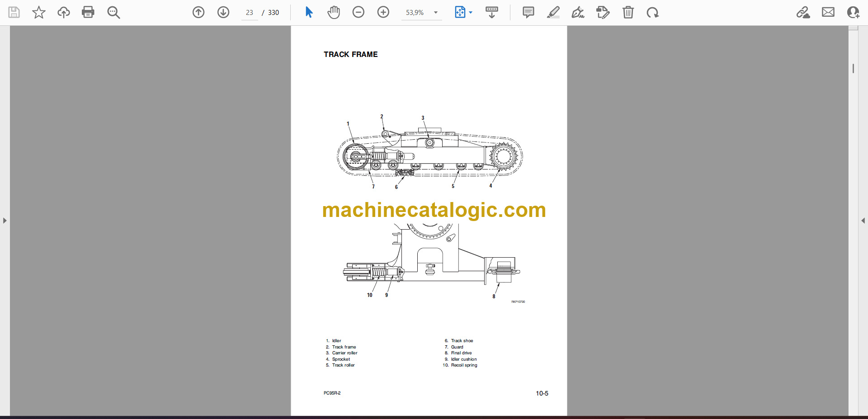Add a comment sticky note
This screenshot has width=868, height=419.
click(x=528, y=12)
